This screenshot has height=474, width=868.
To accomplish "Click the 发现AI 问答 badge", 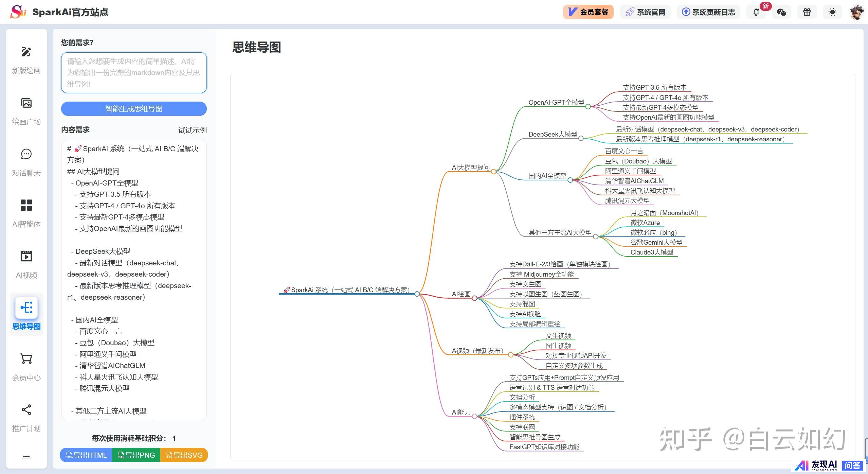I will click(829, 466).
